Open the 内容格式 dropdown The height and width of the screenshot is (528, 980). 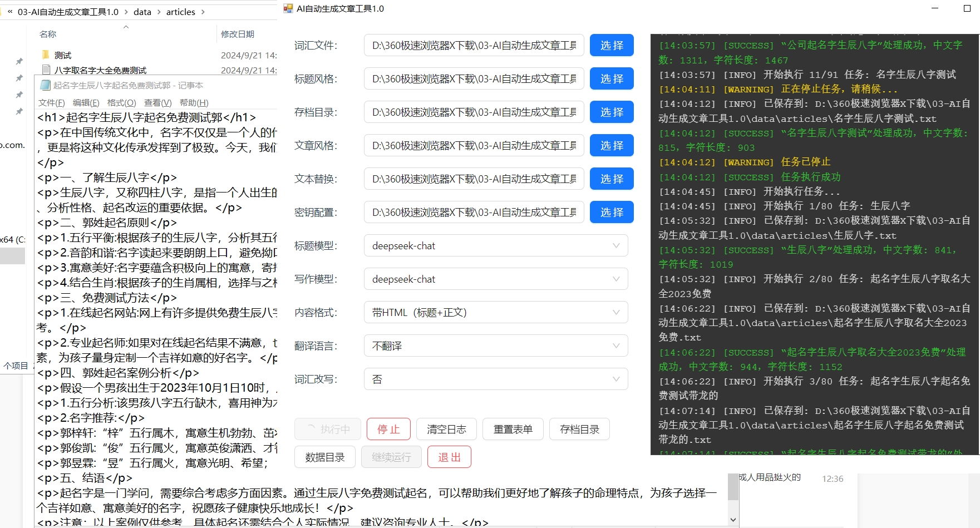click(x=496, y=312)
